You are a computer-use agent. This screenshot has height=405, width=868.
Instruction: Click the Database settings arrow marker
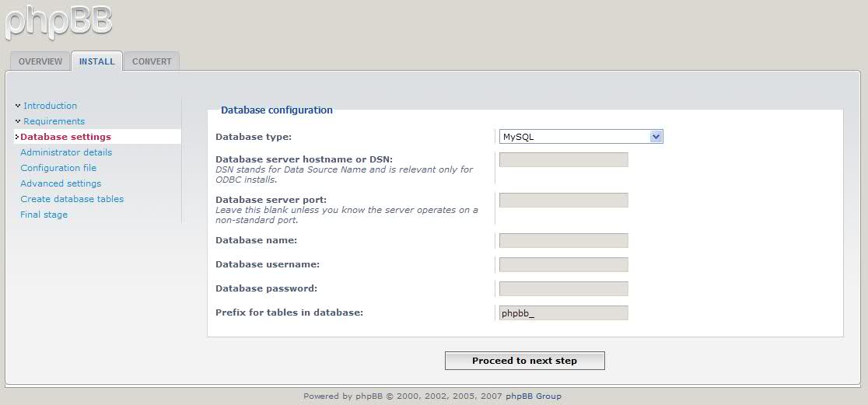[17, 137]
